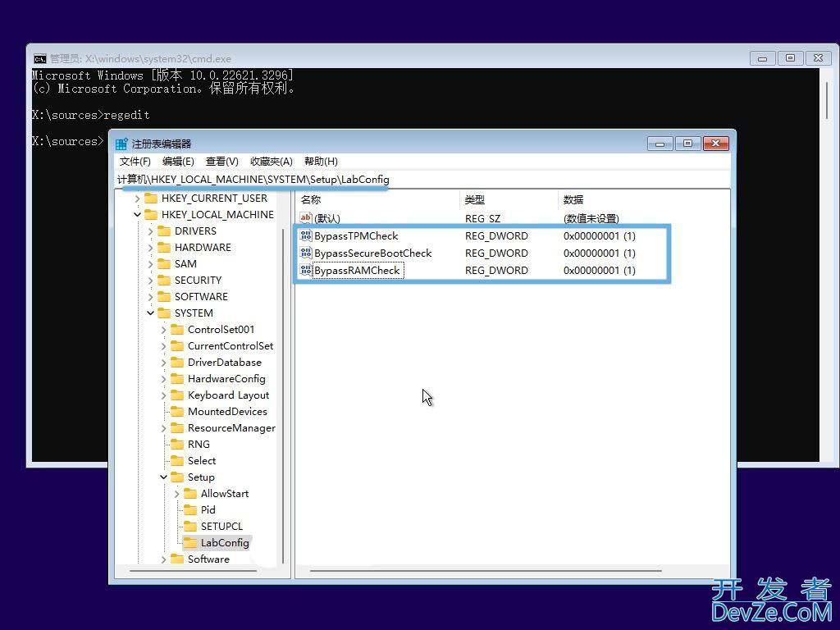Expand the DRIVERS key chevron
The image size is (840, 630).
point(151,231)
